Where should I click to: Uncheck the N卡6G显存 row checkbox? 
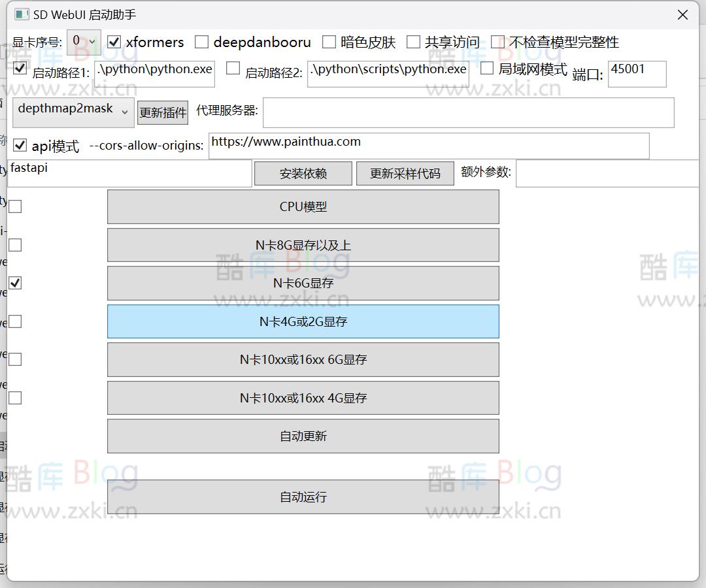coord(15,282)
